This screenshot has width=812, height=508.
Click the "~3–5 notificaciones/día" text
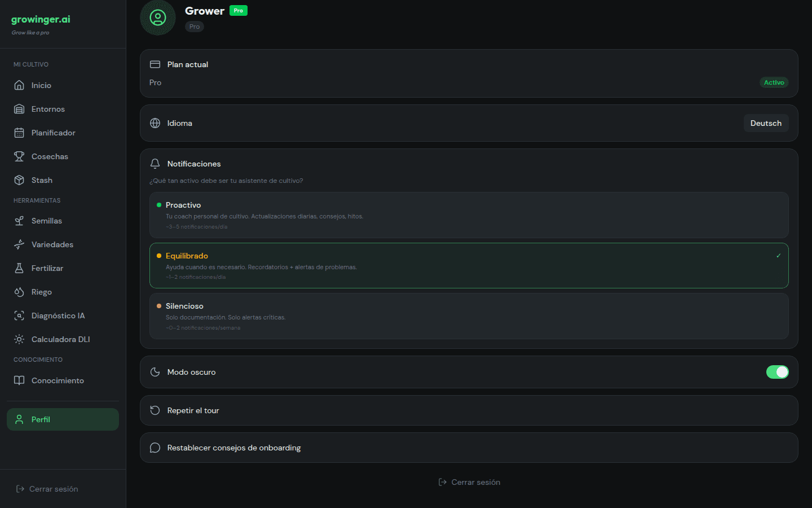(197, 227)
